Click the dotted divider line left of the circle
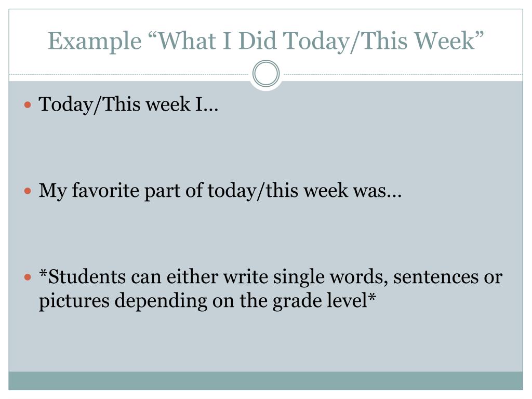 tap(130, 74)
